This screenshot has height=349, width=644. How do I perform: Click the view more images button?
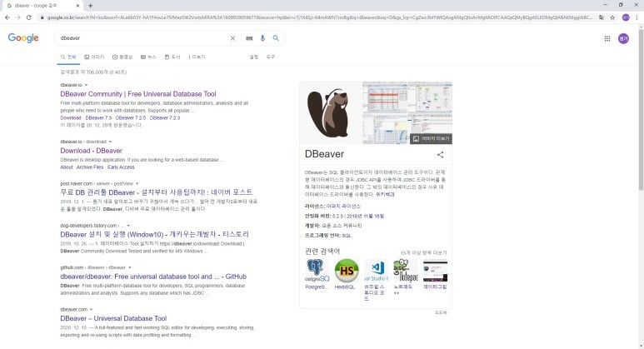(x=431, y=139)
